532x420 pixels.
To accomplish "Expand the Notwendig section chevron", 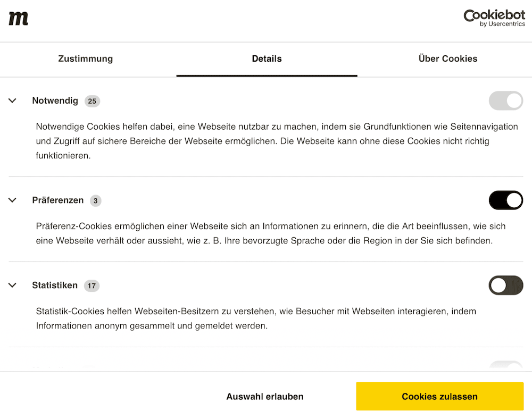I will [13, 100].
